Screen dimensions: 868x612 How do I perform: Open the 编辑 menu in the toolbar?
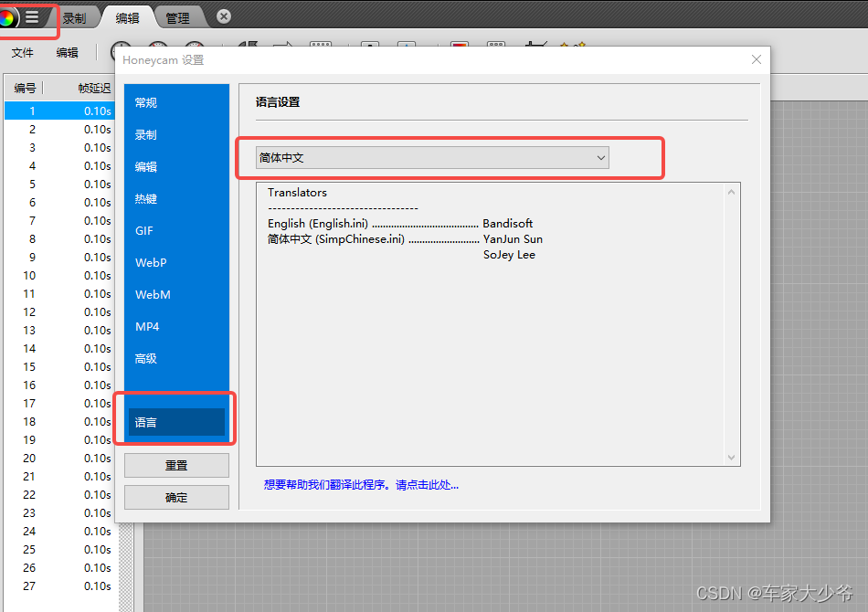67,53
